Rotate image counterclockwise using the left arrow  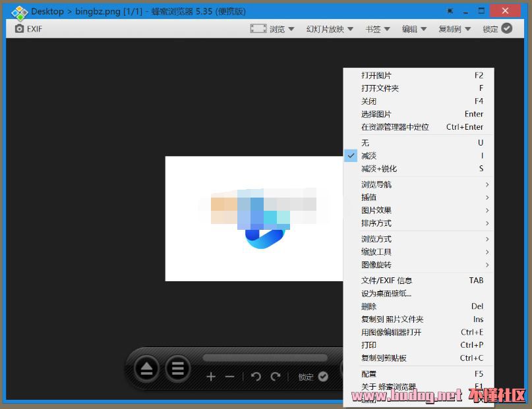(x=256, y=377)
